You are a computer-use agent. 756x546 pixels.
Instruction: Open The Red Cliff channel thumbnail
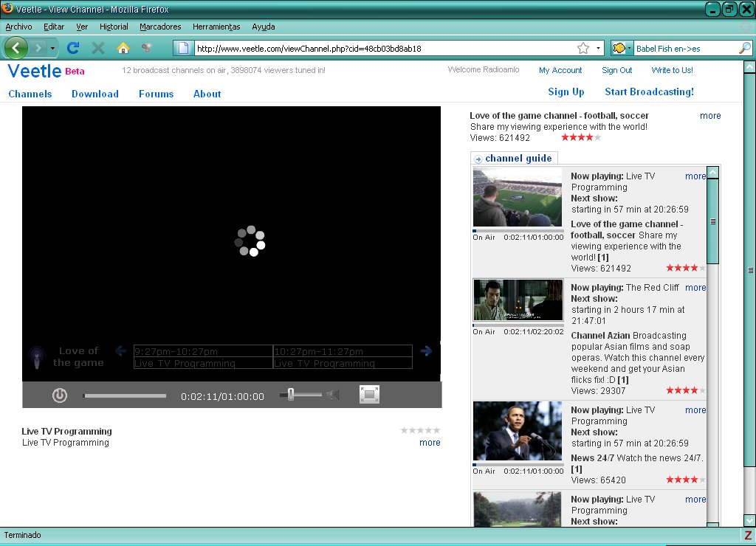click(x=518, y=300)
